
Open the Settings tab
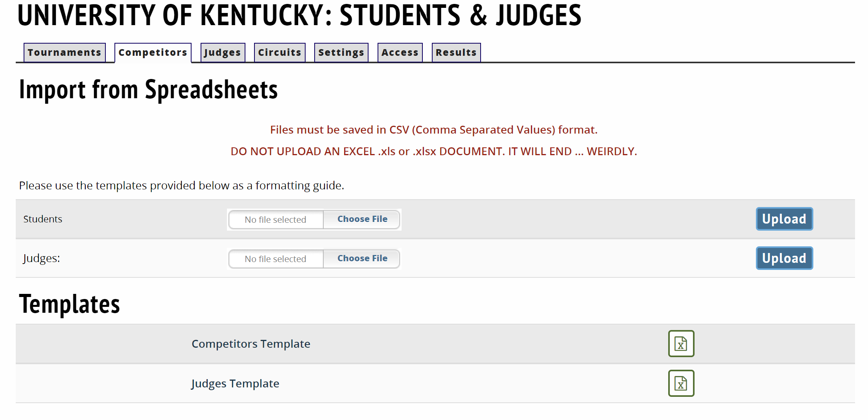341,53
